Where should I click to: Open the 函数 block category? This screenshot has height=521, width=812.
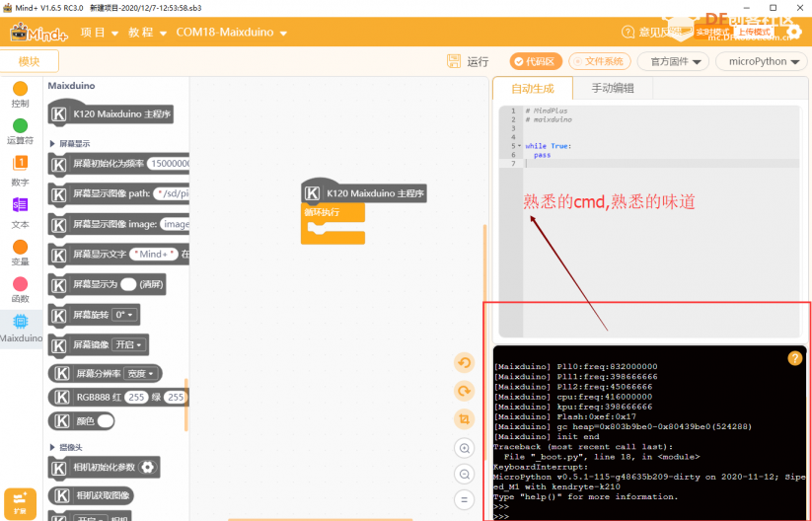click(20, 290)
